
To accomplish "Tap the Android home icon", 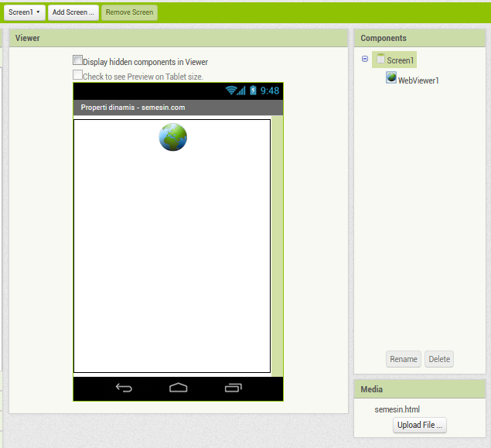I will pyautogui.click(x=179, y=388).
